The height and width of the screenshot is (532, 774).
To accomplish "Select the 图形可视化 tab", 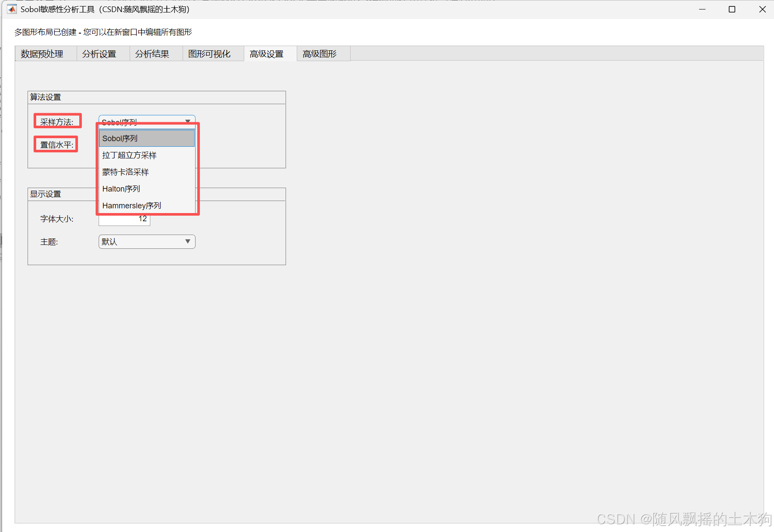I will coord(213,53).
